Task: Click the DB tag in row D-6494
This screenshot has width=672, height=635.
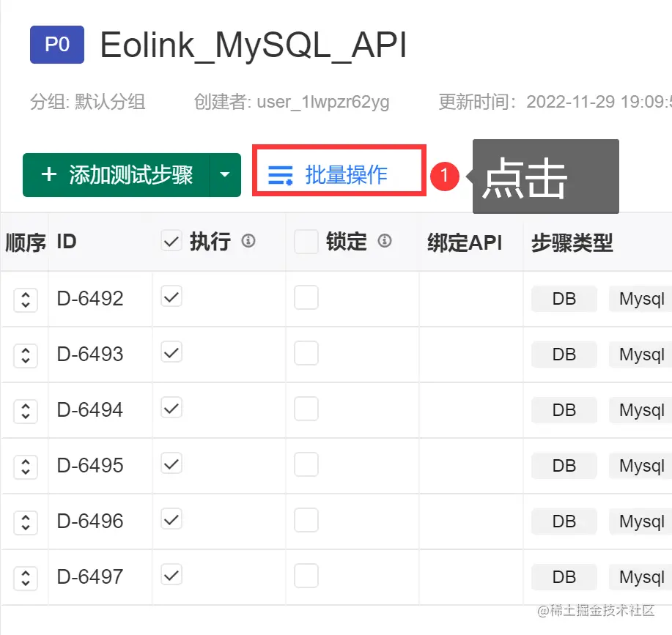Action: 564,410
